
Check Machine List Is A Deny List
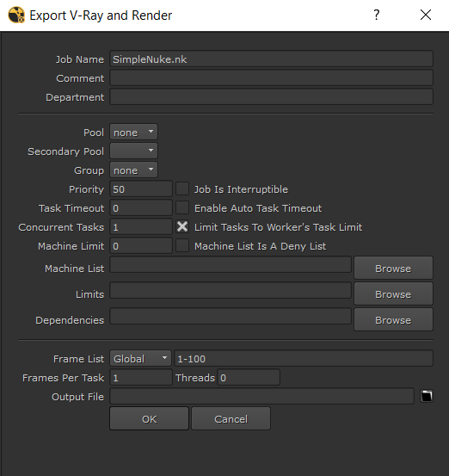[182, 245]
